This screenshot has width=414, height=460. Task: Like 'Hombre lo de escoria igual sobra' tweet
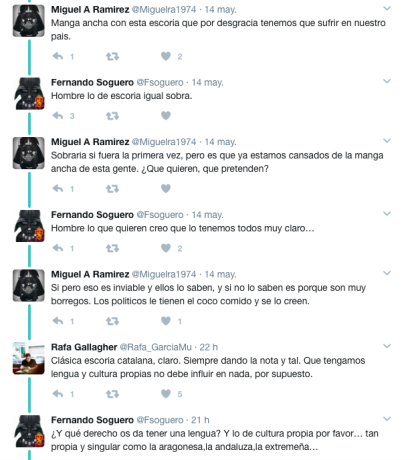pos(166,116)
